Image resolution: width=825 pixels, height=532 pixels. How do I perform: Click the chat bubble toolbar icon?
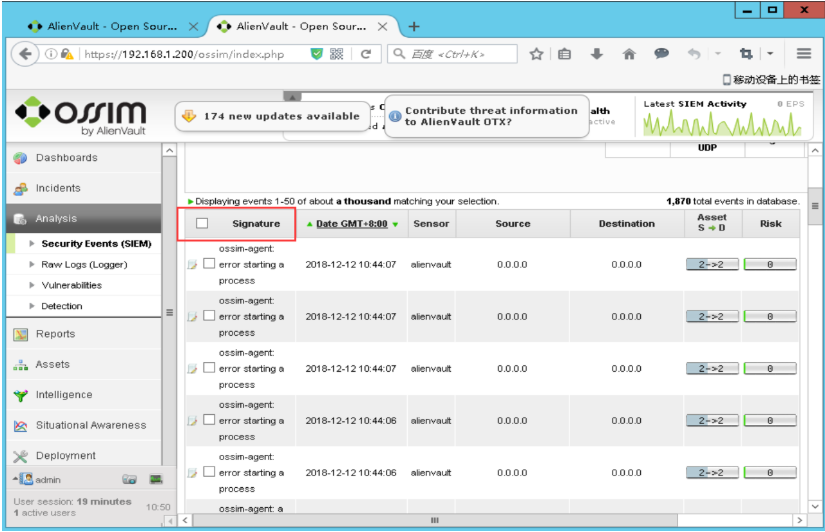(661, 53)
